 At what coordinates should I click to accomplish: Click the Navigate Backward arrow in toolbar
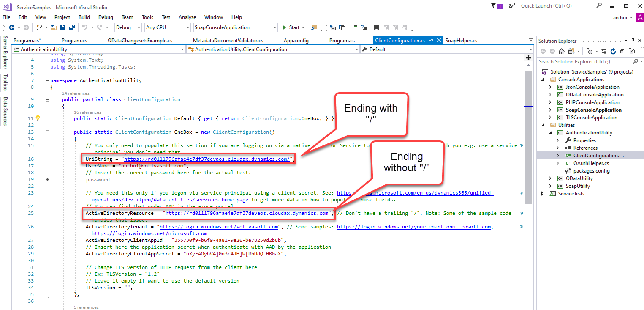pos(11,27)
